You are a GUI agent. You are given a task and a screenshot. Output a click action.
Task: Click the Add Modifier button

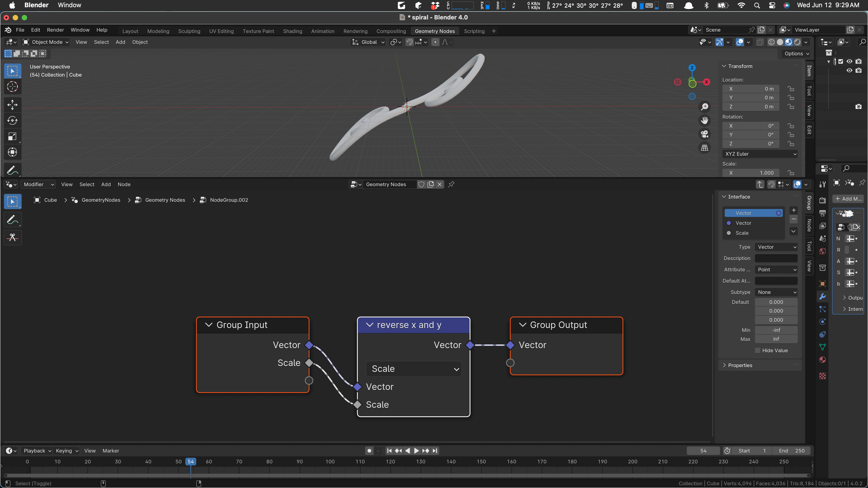(848, 199)
